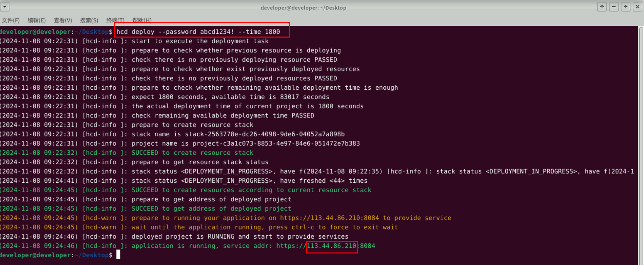Click the window title developer@developer: ~/Desktop

[x=303, y=8]
